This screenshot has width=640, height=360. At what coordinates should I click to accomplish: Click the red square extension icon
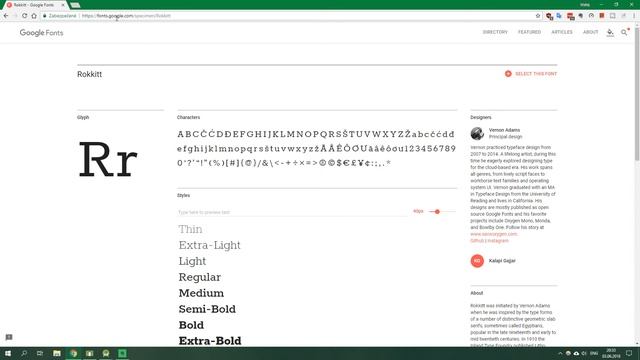(x=602, y=16)
